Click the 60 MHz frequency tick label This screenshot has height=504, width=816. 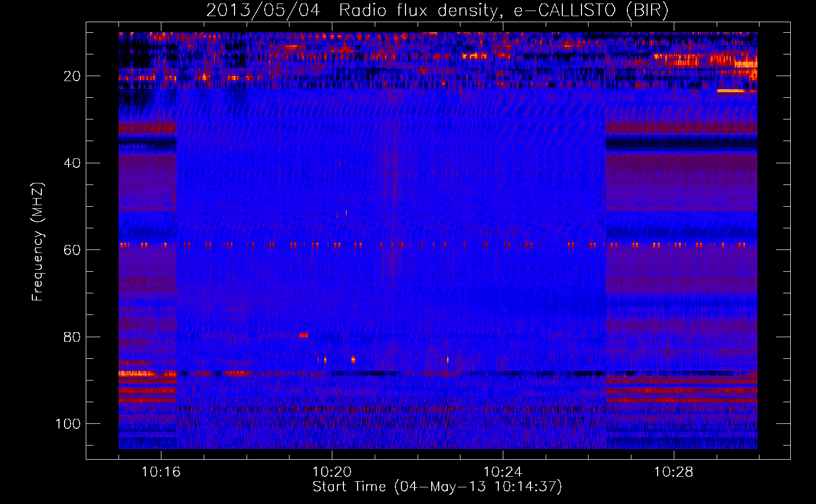72,250
